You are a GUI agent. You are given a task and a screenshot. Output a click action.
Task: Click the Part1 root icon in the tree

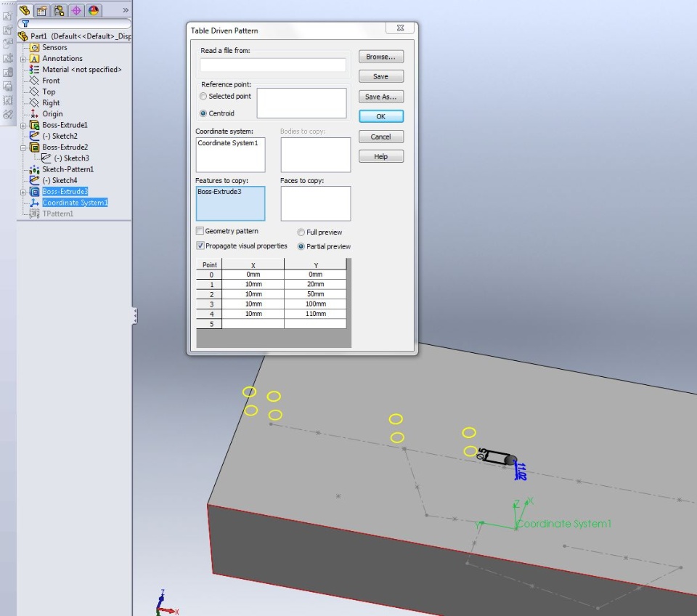(23, 36)
